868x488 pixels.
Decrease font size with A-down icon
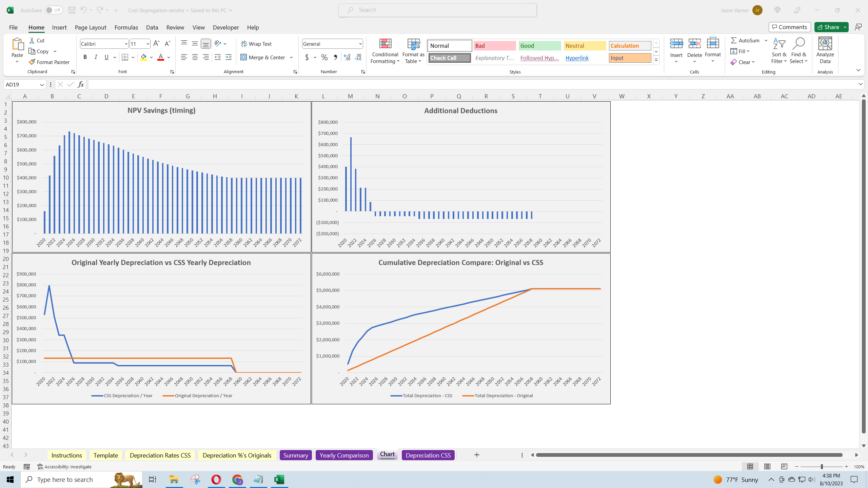(167, 43)
